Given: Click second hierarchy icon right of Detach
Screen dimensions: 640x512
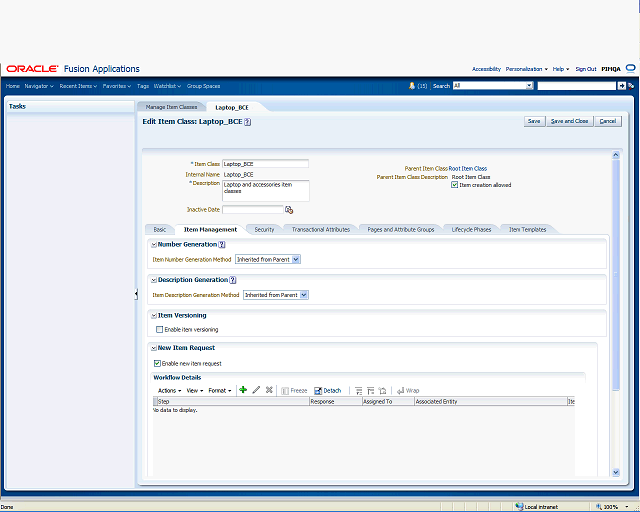Looking at the screenshot, I should (370, 391).
